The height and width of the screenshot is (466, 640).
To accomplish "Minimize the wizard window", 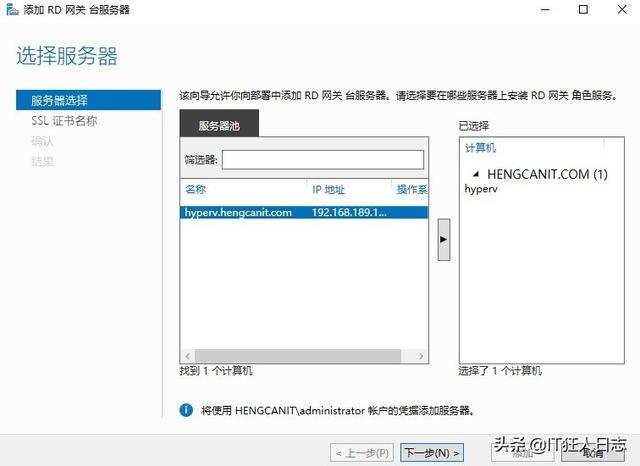I will (538, 10).
